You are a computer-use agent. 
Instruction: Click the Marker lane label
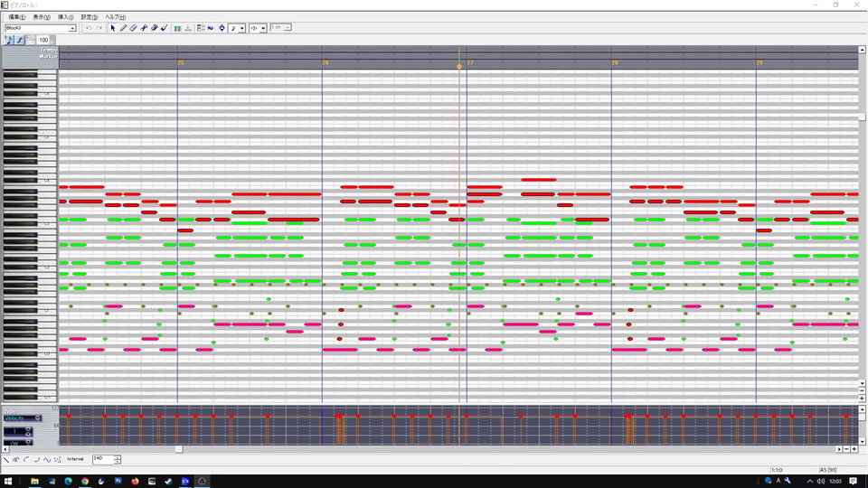click(x=48, y=56)
